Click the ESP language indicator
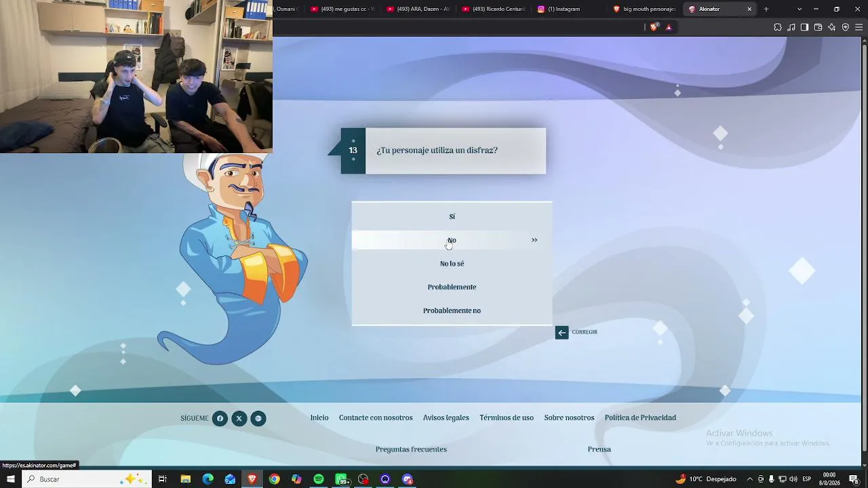 tap(807, 479)
